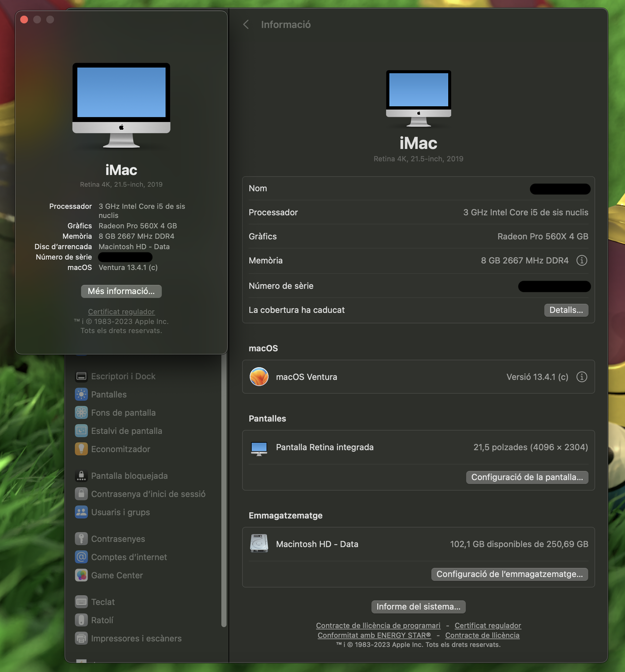Click the Pantalla bloquejada lock icon
The image size is (625, 672).
tap(81, 476)
